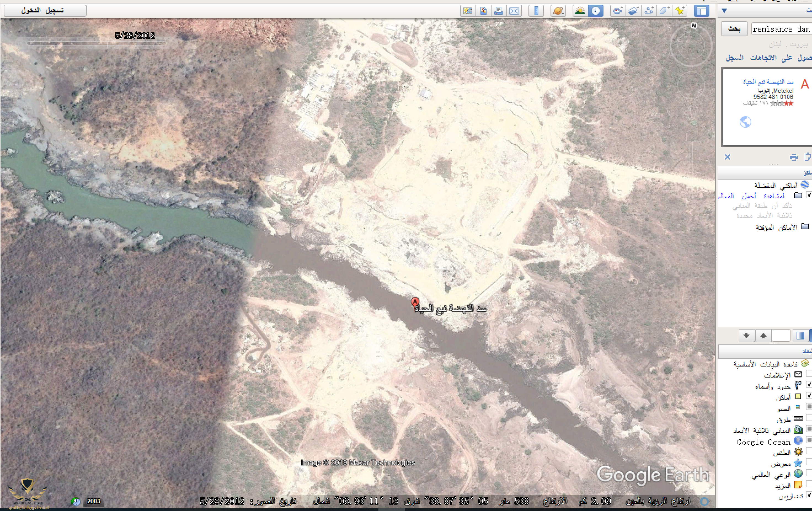Open the planet switcher dropdown
The height and width of the screenshot is (511, 812).
(x=558, y=11)
